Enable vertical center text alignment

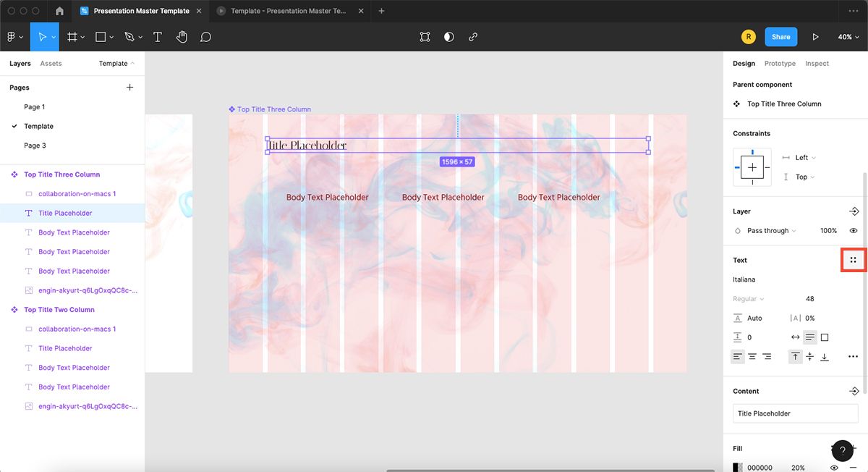click(810, 356)
